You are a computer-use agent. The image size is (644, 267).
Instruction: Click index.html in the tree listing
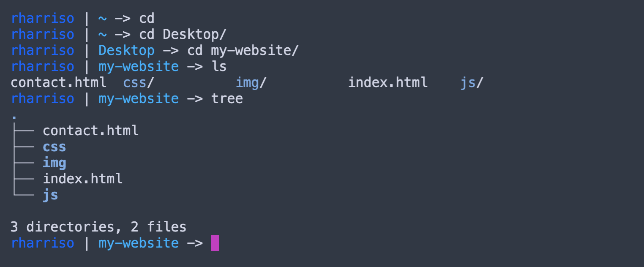[x=83, y=179]
